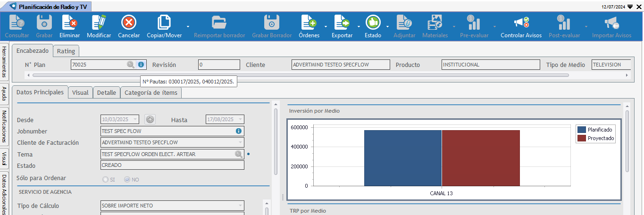Click the Consultar toolbar icon
Screen dimensions: 644x215
[x=17, y=22]
